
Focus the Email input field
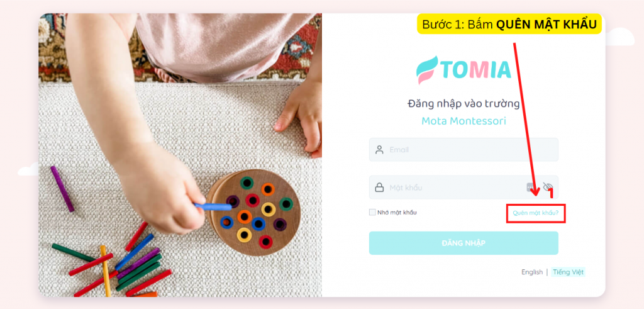coord(464,150)
